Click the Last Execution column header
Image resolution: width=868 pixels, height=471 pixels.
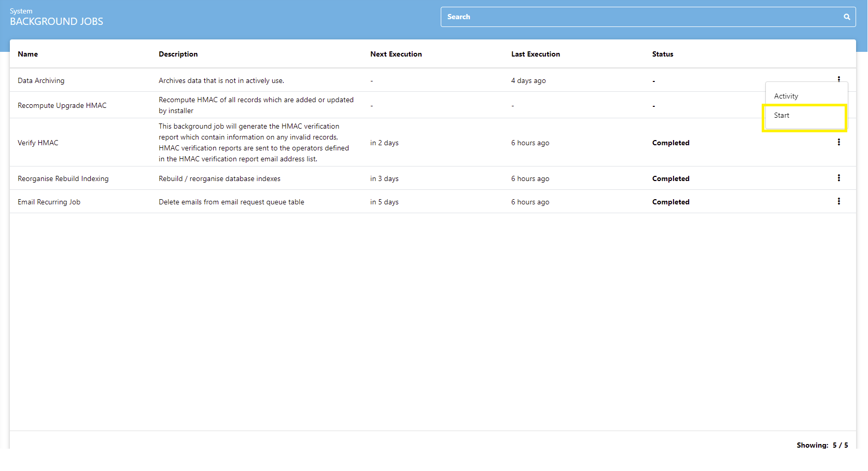(535, 54)
